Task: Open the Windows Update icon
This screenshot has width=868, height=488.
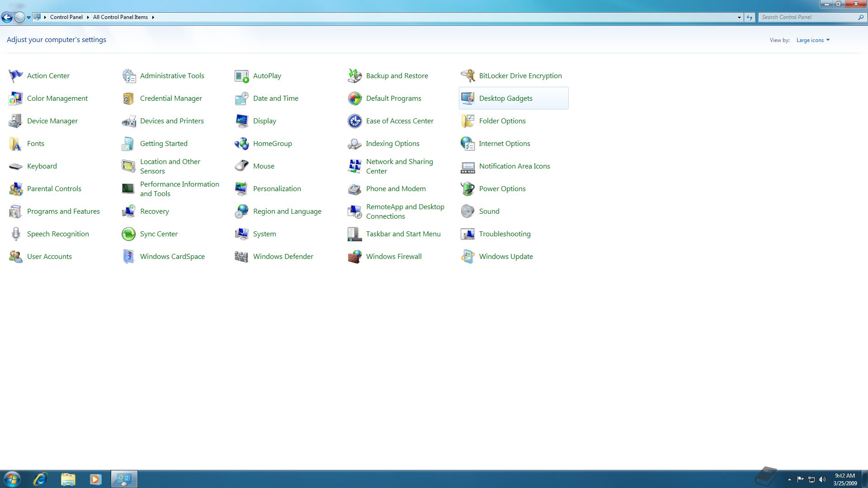Action: [468, 257]
